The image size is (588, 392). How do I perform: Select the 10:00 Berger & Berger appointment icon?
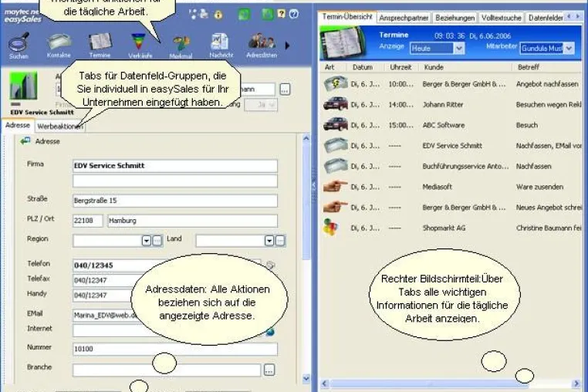[x=336, y=83]
